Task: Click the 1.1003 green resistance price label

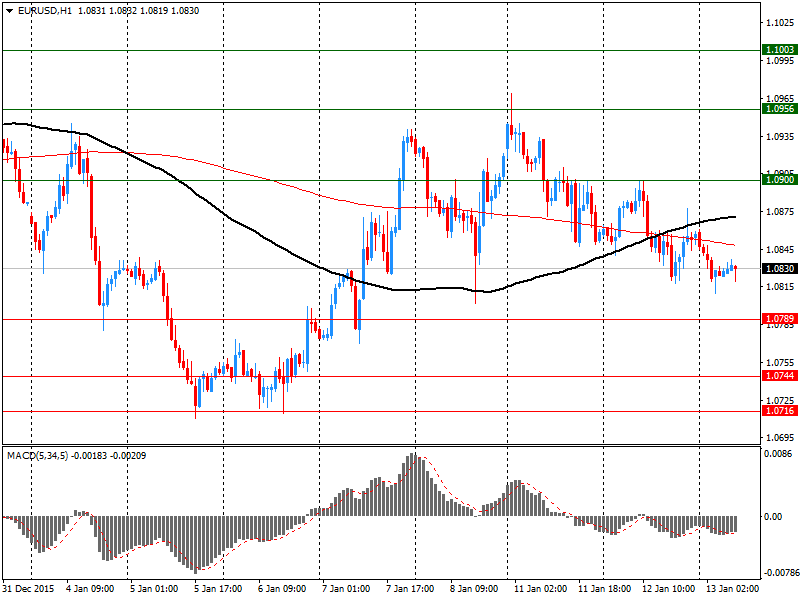Action: (780, 49)
